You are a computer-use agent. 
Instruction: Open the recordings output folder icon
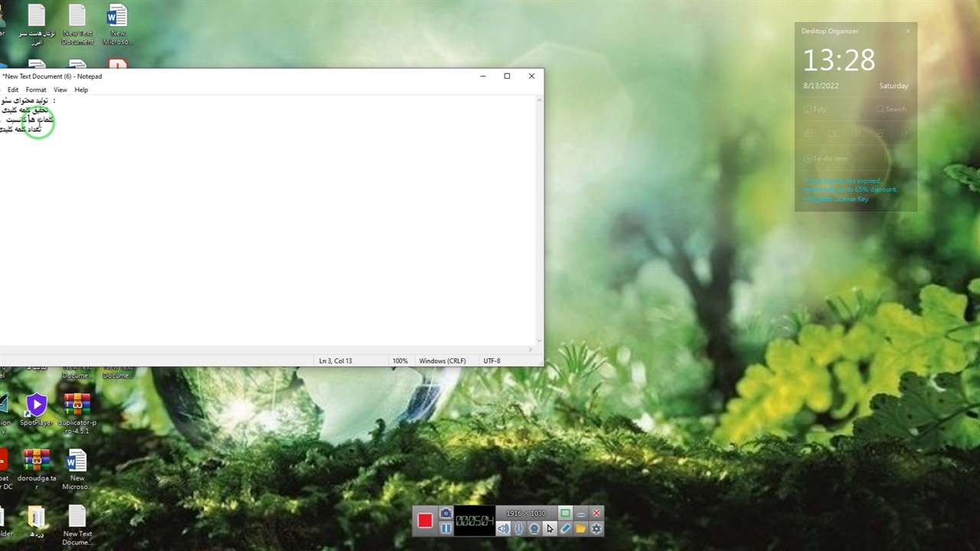click(580, 528)
